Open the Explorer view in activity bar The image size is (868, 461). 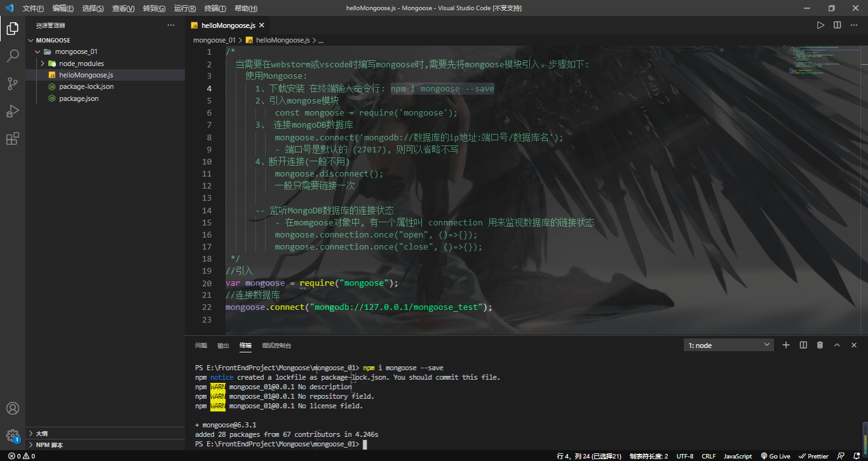(x=13, y=28)
